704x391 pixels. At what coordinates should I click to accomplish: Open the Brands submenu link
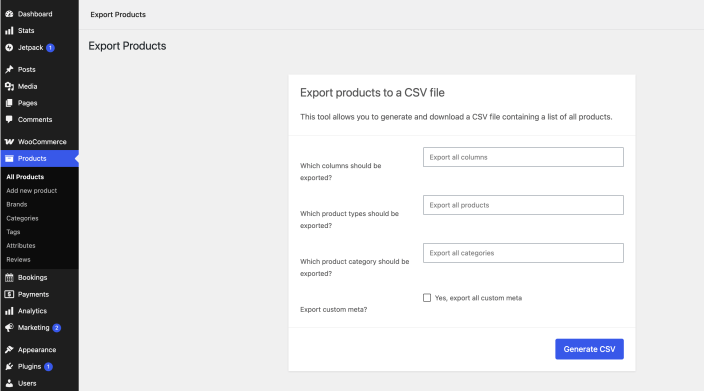click(x=17, y=204)
